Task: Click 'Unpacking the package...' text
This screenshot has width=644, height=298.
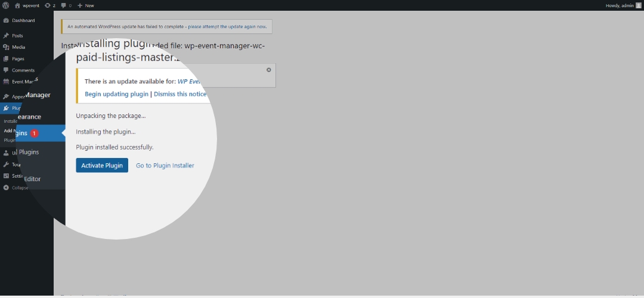Action: click(x=111, y=116)
